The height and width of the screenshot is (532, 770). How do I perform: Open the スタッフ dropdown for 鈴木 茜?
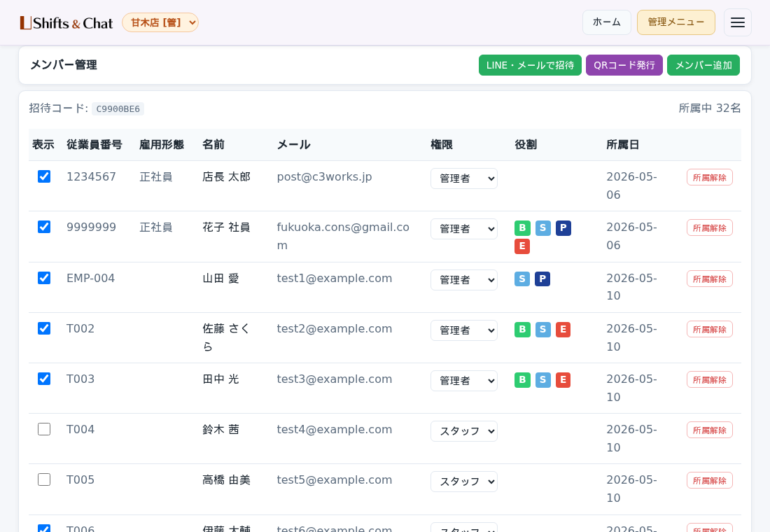464,431
